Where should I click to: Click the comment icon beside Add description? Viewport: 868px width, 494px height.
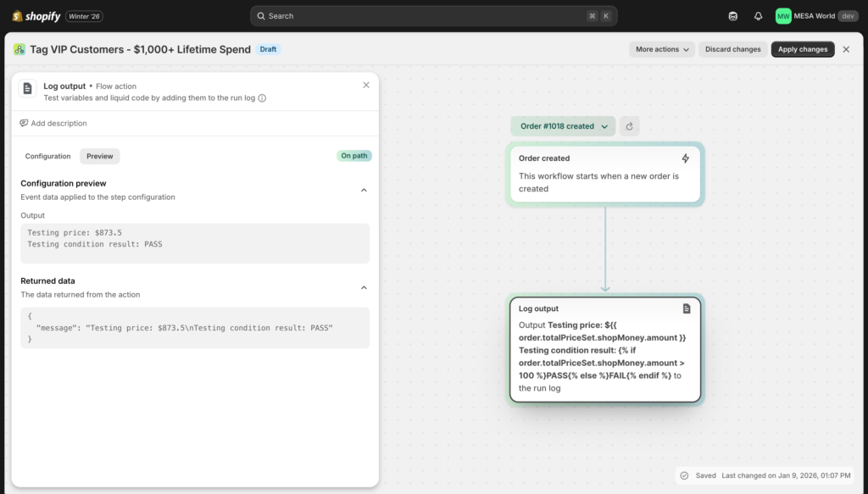click(24, 124)
